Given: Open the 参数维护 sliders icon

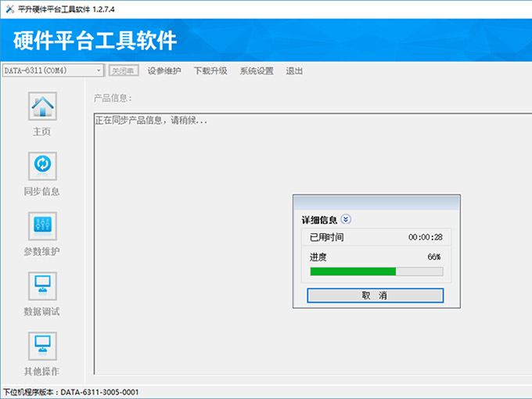Looking at the screenshot, I should pyautogui.click(x=42, y=226).
